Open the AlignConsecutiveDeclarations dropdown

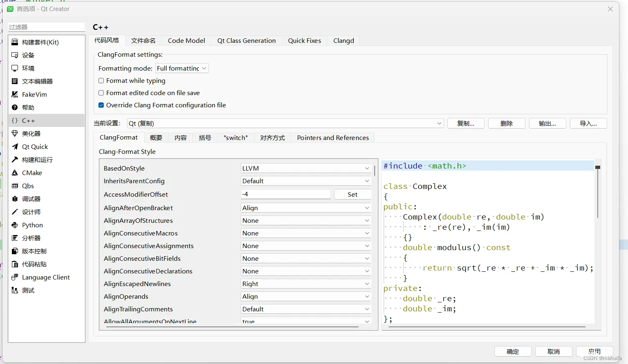point(306,271)
